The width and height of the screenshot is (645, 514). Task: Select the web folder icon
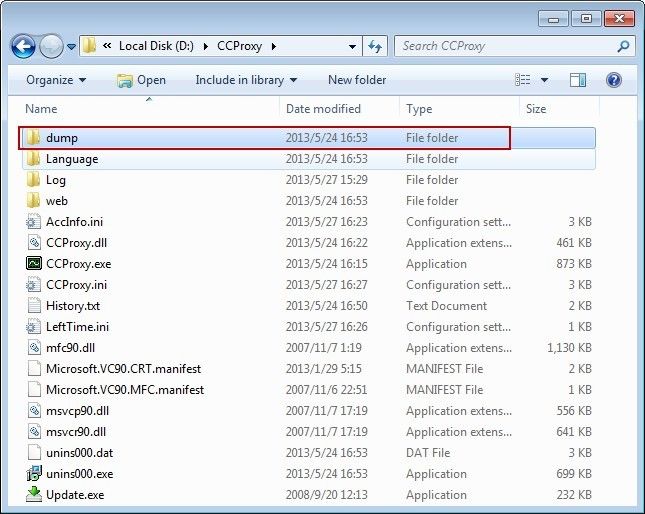coord(33,200)
